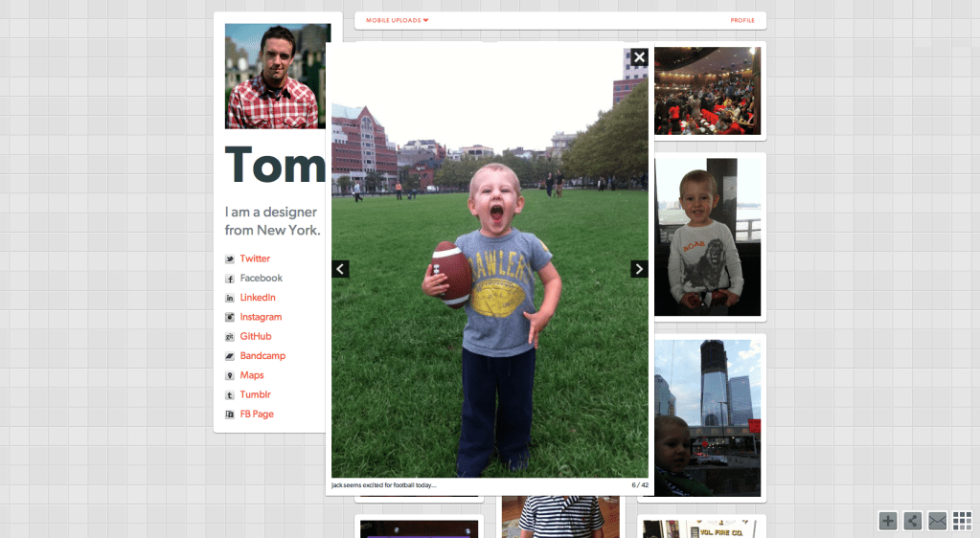Screen dimensions: 980x538
Task: Click the envelope mail icon
Action: (937, 521)
